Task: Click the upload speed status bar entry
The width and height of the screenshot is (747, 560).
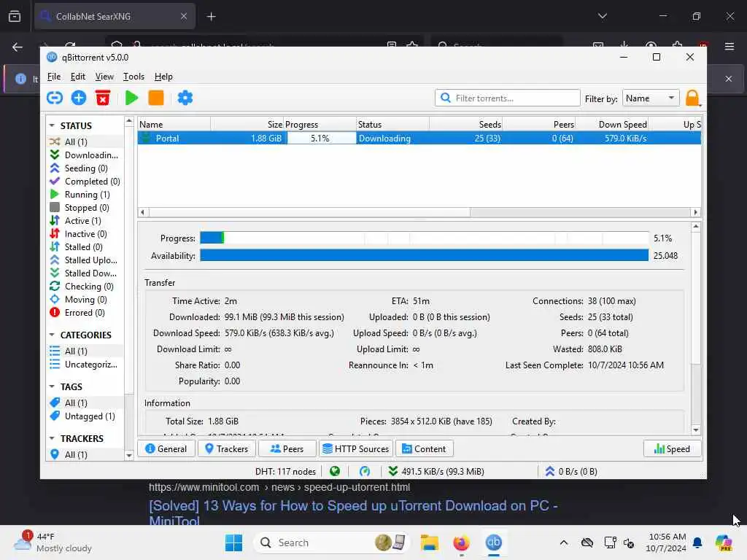Action: (x=570, y=472)
